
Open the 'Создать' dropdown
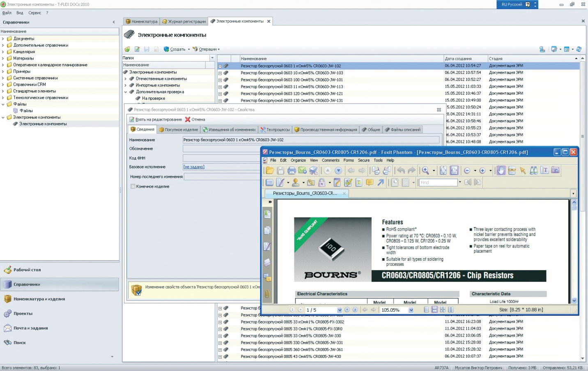pyautogui.click(x=188, y=49)
